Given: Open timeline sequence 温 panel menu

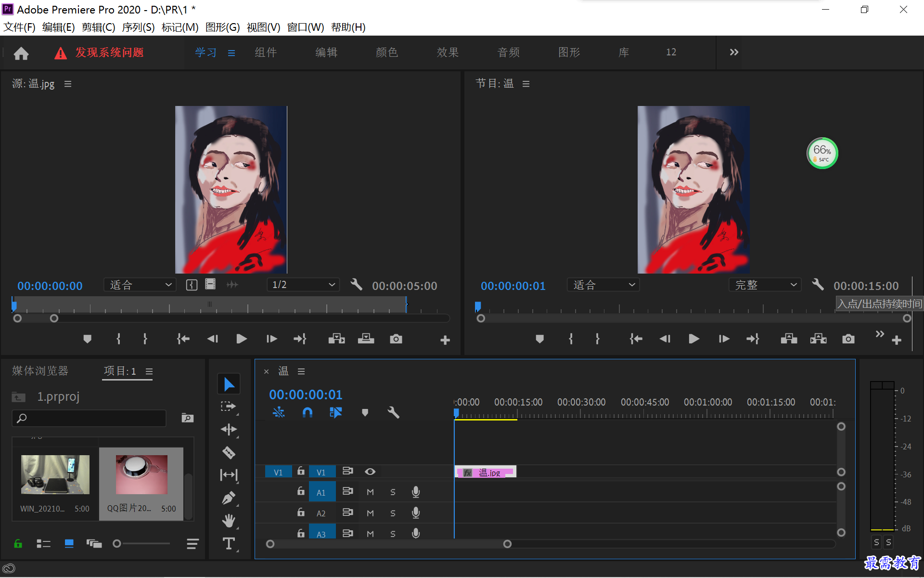Looking at the screenshot, I should (x=301, y=371).
